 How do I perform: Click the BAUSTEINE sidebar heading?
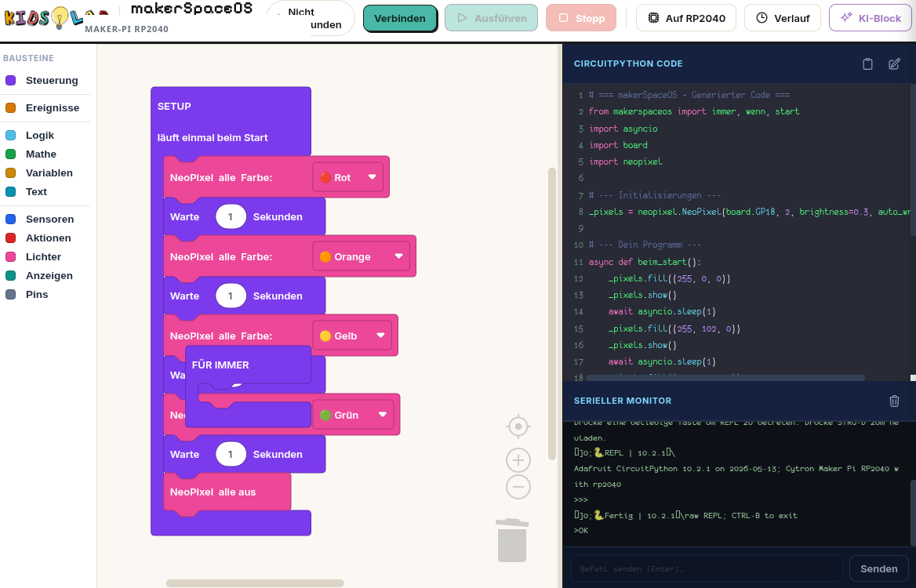pyautogui.click(x=28, y=58)
